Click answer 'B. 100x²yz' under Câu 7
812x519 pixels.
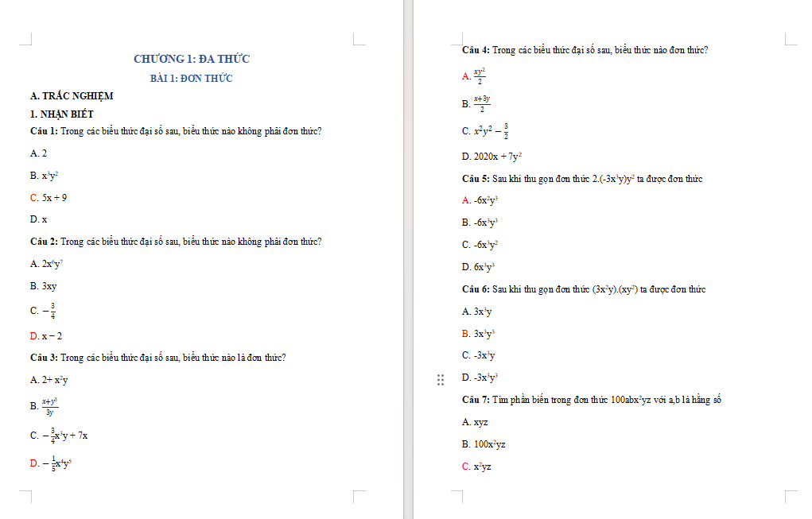(484, 444)
